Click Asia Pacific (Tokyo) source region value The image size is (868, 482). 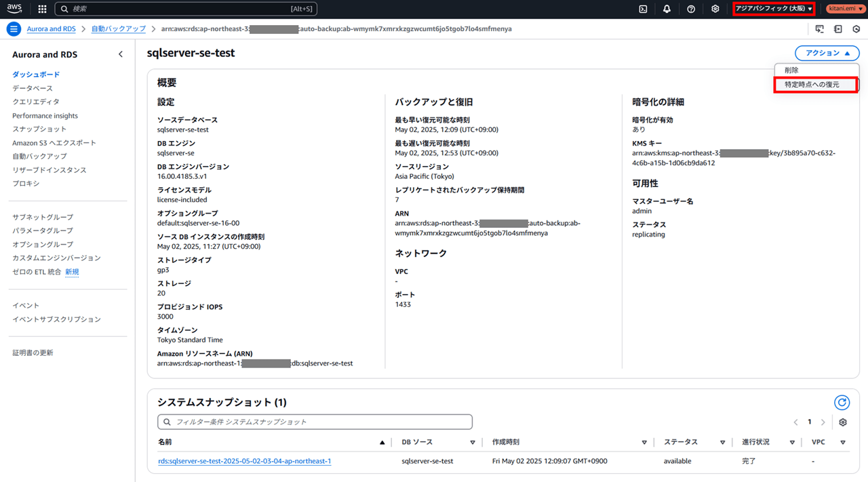(425, 176)
